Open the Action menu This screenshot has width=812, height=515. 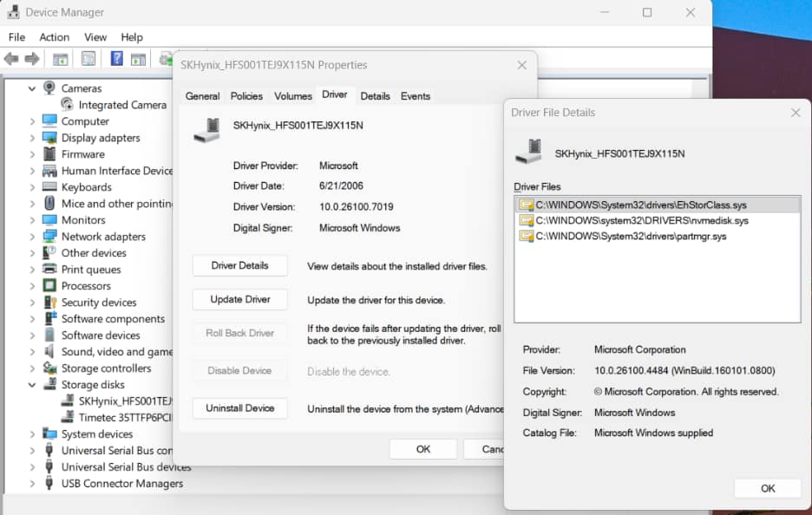[x=54, y=37]
